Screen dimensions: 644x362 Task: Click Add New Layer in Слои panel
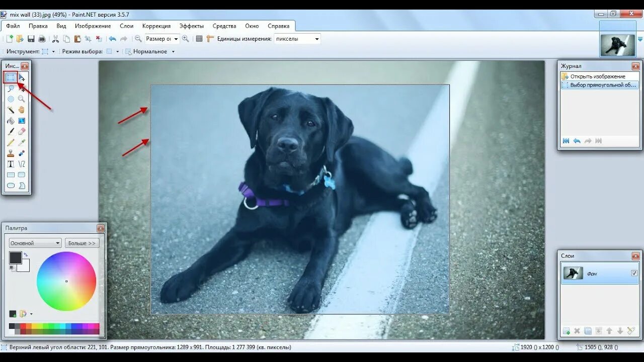[x=566, y=331]
